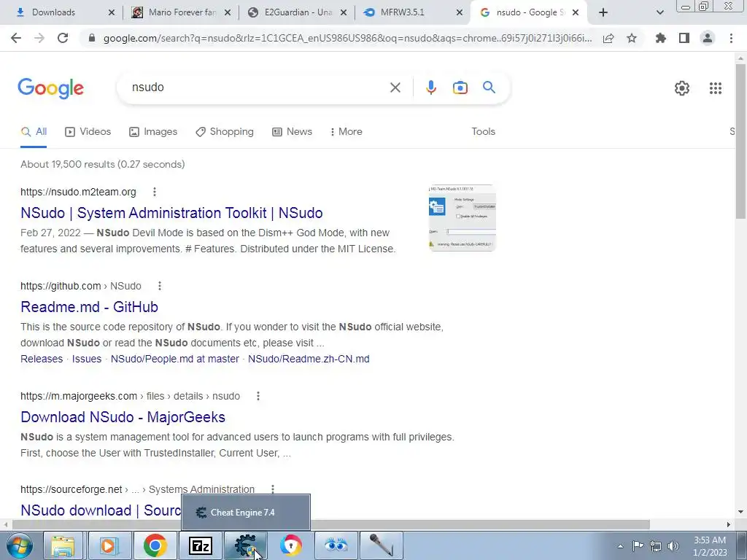Open Chrome three-dot menu

tap(731, 38)
